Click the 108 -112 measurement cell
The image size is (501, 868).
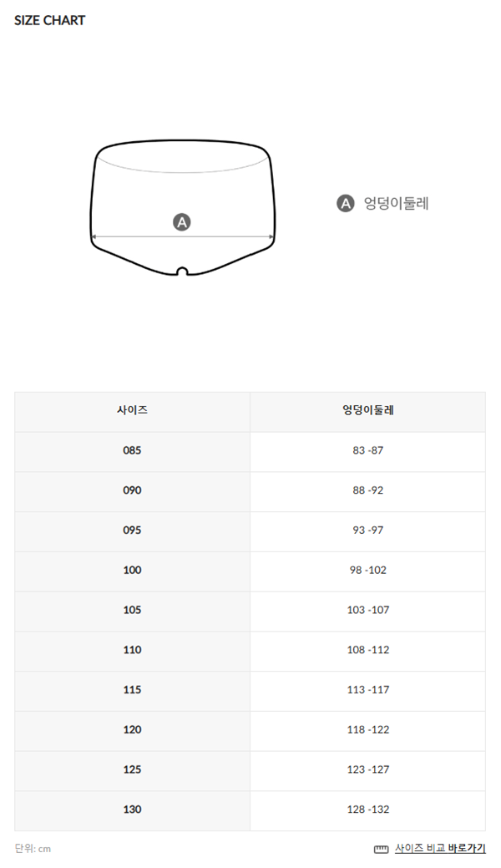[367, 650]
